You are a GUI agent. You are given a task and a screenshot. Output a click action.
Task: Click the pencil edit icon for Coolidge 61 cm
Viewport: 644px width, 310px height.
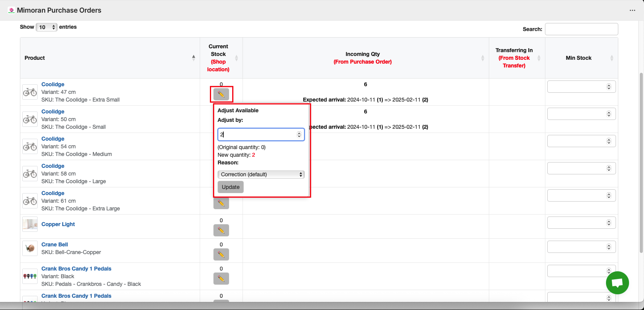221,203
